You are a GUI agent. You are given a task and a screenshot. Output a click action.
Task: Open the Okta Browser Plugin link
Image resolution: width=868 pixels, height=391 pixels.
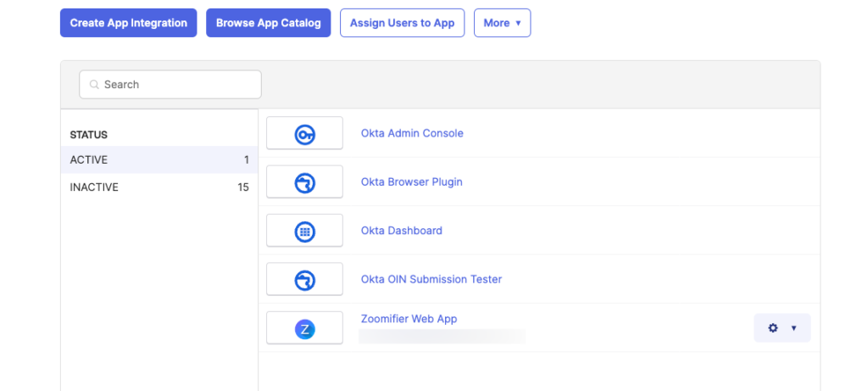point(411,182)
